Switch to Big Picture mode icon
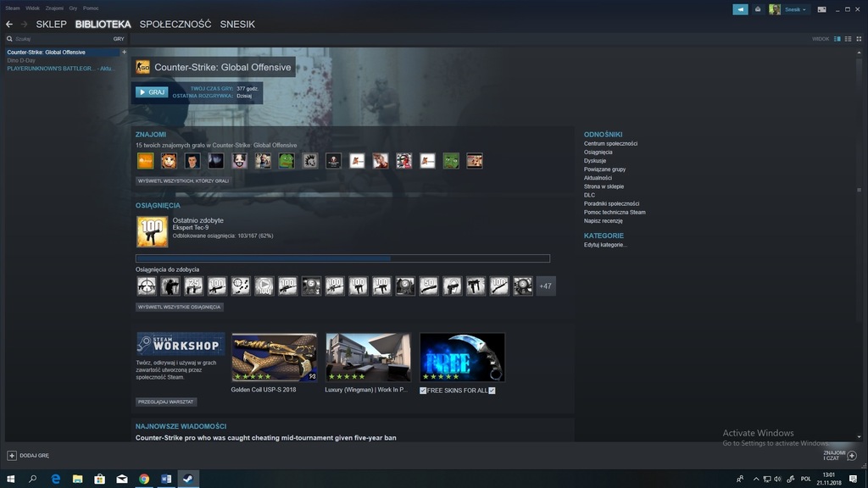The width and height of the screenshot is (868, 488). pos(822,9)
